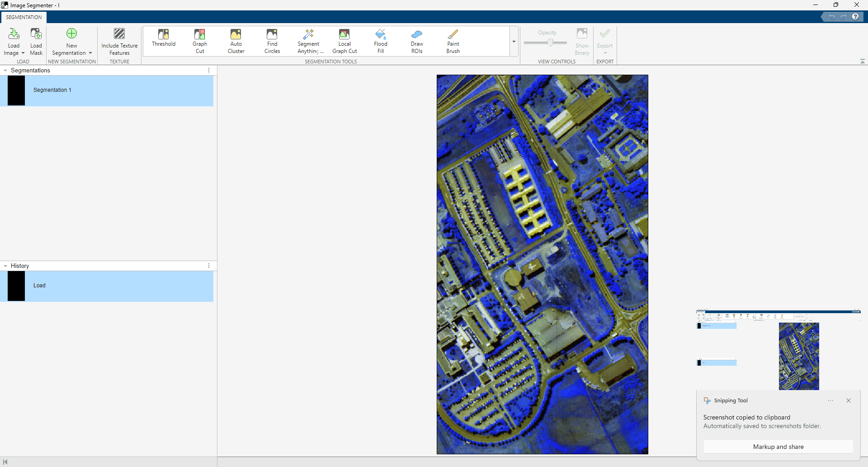Select the Threshold segmentation tool
The image size is (868, 467).
[163, 41]
